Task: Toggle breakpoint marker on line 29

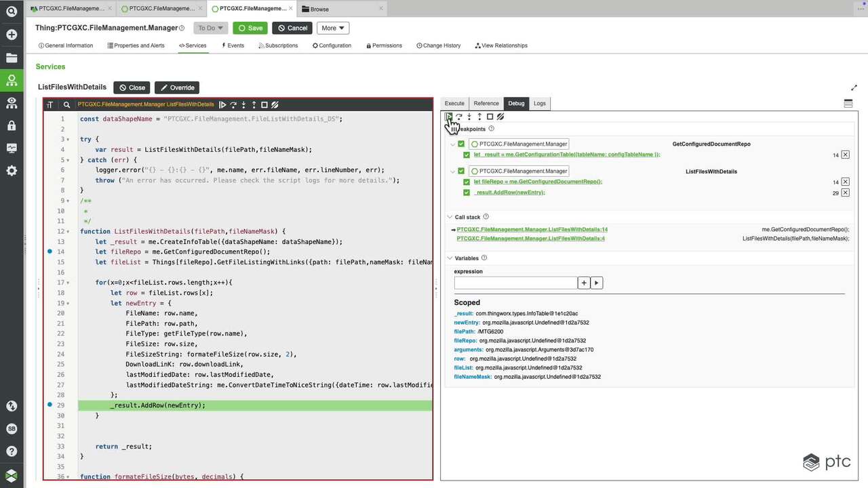Action: 50,405
